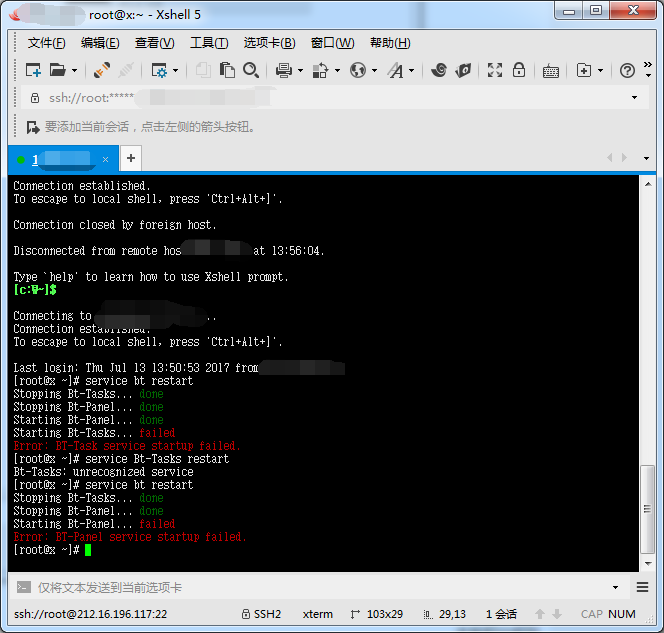Click the status bar upload arrow icon
The width and height of the screenshot is (664, 633).
point(540,614)
